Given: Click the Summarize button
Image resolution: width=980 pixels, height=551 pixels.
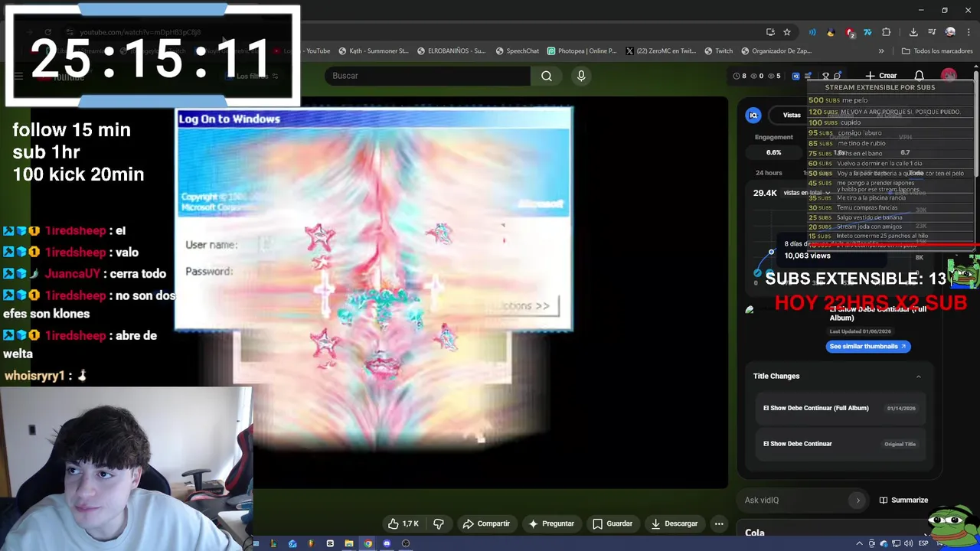Looking at the screenshot, I should click(903, 500).
